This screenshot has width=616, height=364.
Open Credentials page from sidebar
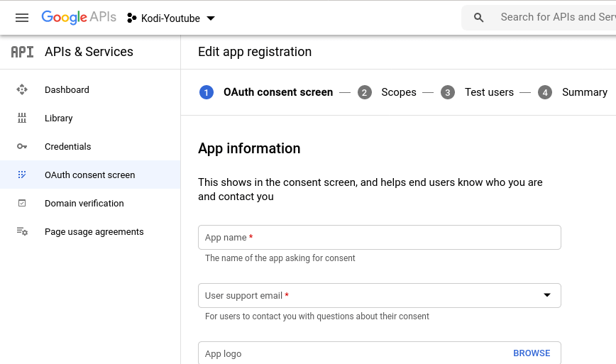click(68, 147)
